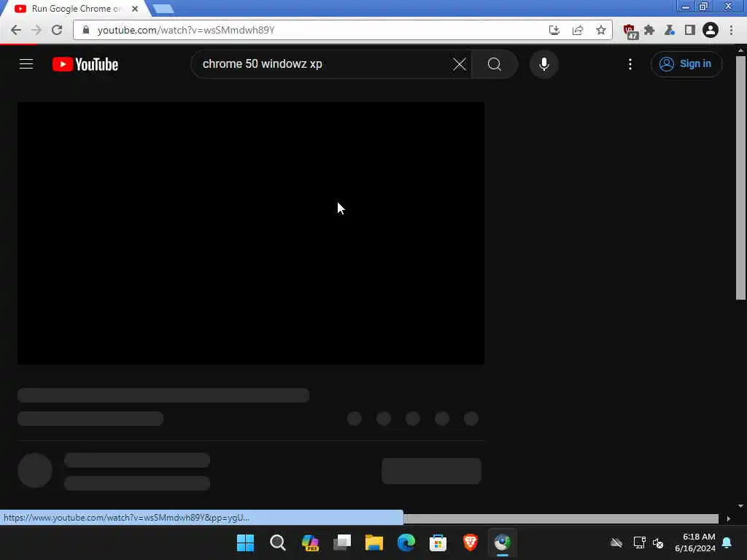The image size is (747, 560).
Task: Open YouTube settings three-dot menu
Action: (630, 64)
